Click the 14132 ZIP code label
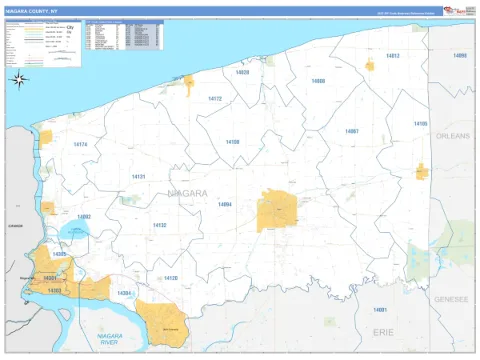 click(x=159, y=225)
